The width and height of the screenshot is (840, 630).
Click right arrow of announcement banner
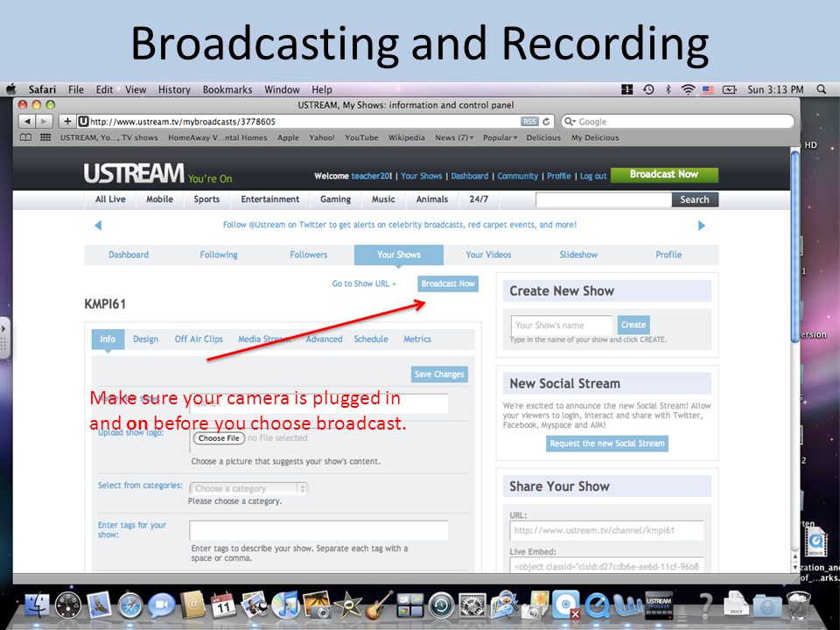(701, 225)
